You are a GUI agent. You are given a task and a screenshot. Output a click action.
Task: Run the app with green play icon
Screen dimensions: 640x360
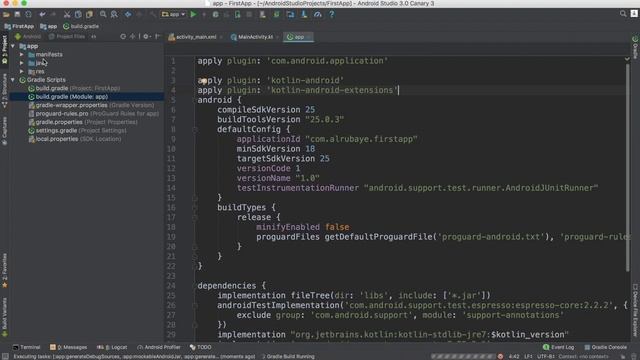(193, 14)
